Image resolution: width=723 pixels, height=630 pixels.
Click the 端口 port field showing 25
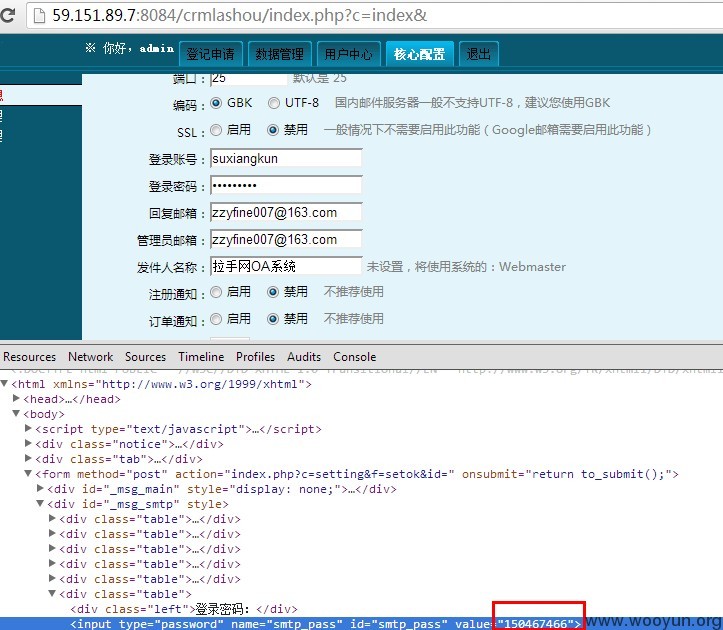(x=249, y=79)
